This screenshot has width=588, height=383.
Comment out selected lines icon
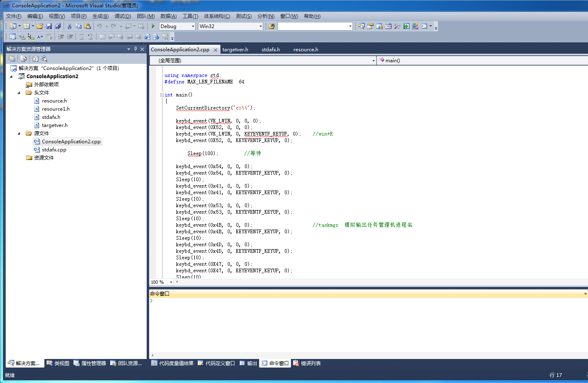click(x=81, y=37)
